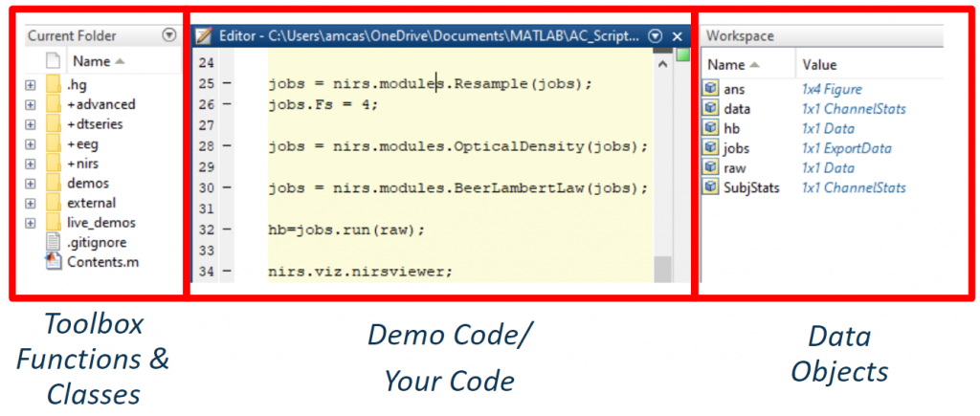The height and width of the screenshot is (416, 980).
Task: Select the .hg folder icon
Action: (x=54, y=84)
